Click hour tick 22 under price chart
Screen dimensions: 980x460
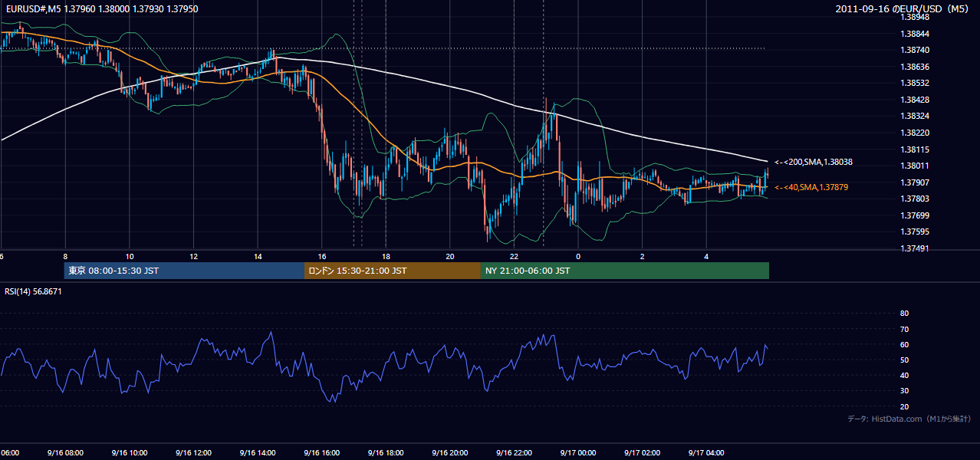point(515,257)
